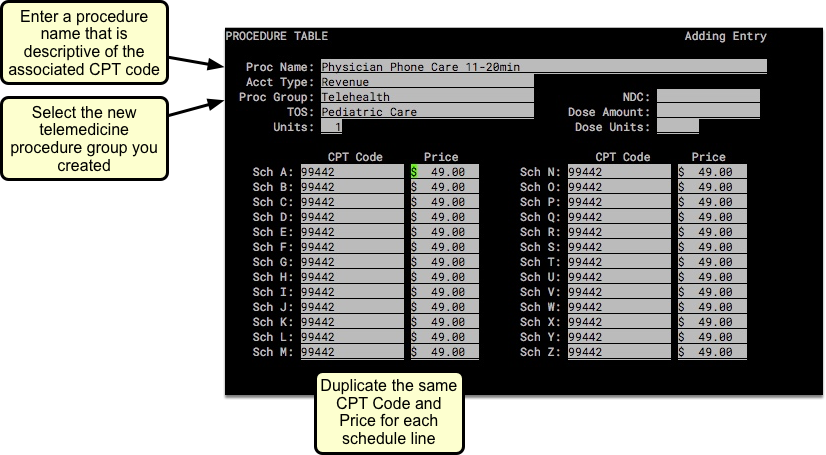Select the Sch B Price field

445,186
